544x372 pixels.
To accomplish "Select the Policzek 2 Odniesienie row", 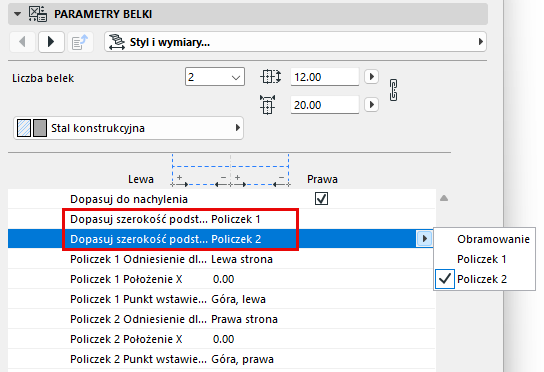I will click(221, 319).
